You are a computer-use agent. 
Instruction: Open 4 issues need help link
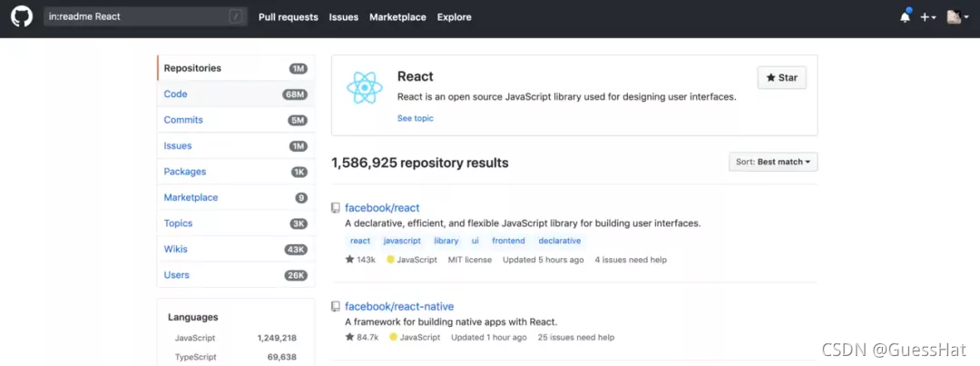click(631, 260)
